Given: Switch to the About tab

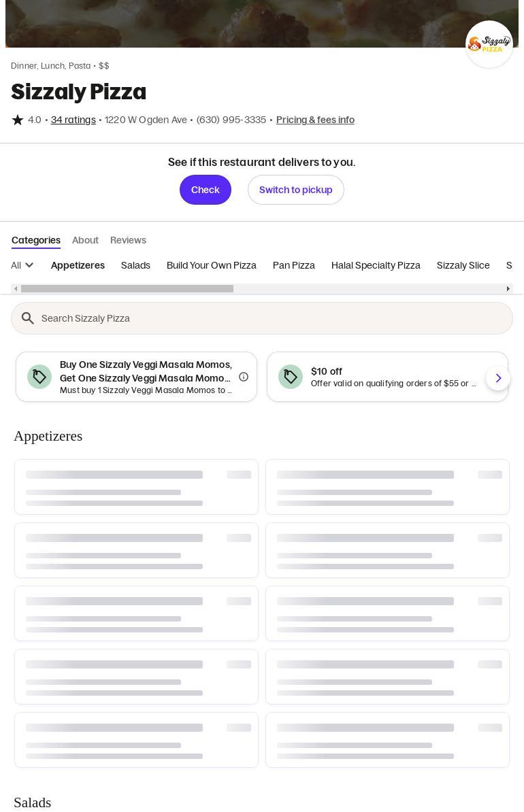Looking at the screenshot, I should click(x=85, y=240).
